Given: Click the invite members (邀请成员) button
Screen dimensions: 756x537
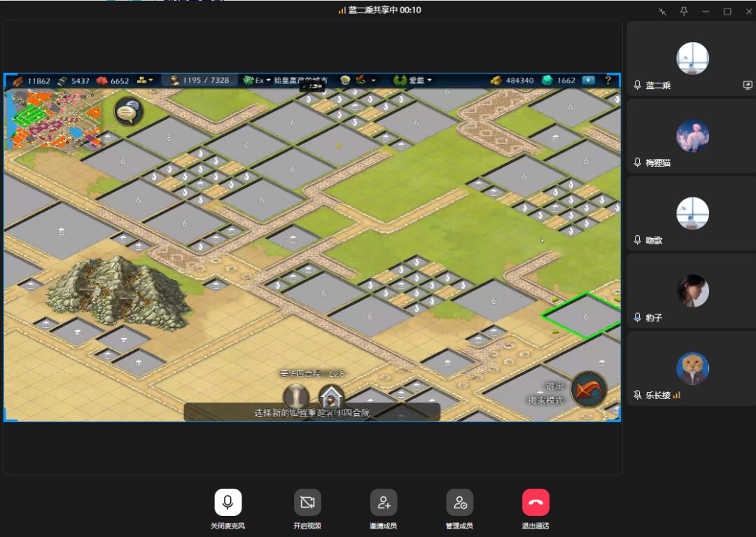Looking at the screenshot, I should tap(384, 502).
